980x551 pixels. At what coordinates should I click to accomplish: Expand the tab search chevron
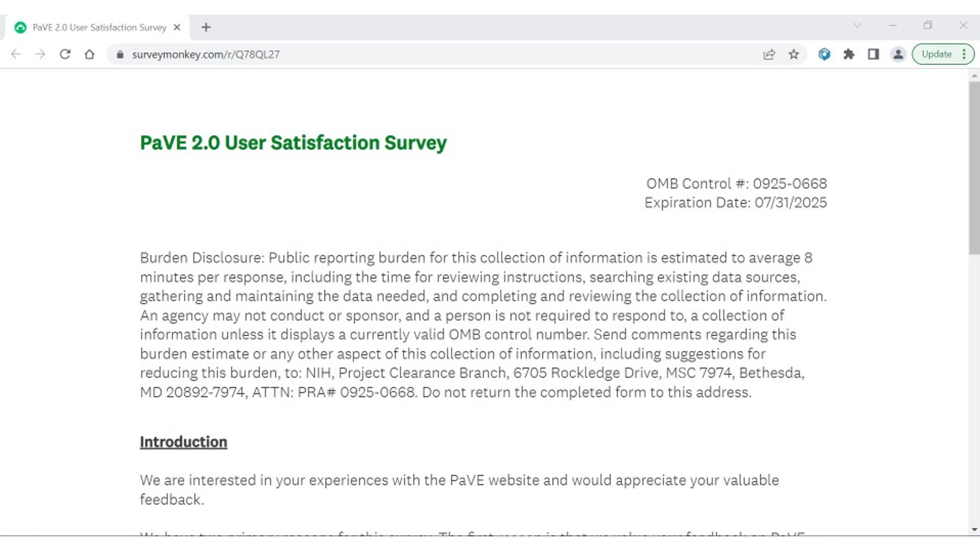tap(858, 25)
